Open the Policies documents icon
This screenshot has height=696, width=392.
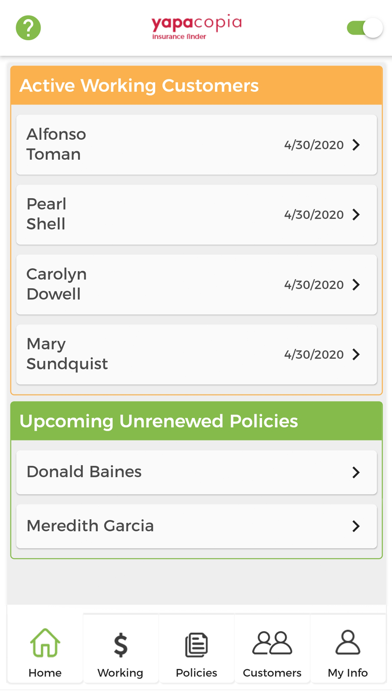click(196, 645)
